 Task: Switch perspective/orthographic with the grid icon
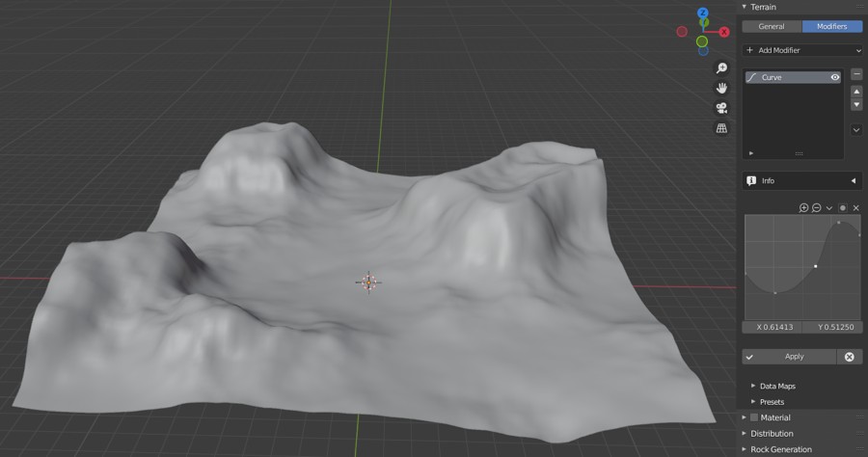tap(721, 128)
